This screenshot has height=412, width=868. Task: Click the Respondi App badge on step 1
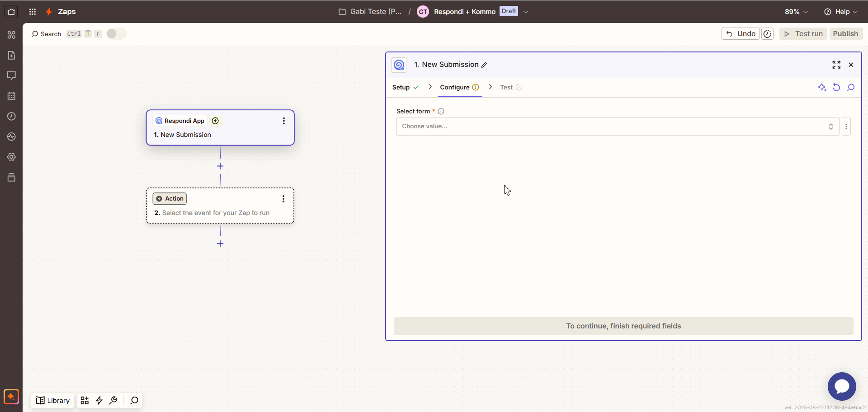click(x=180, y=121)
